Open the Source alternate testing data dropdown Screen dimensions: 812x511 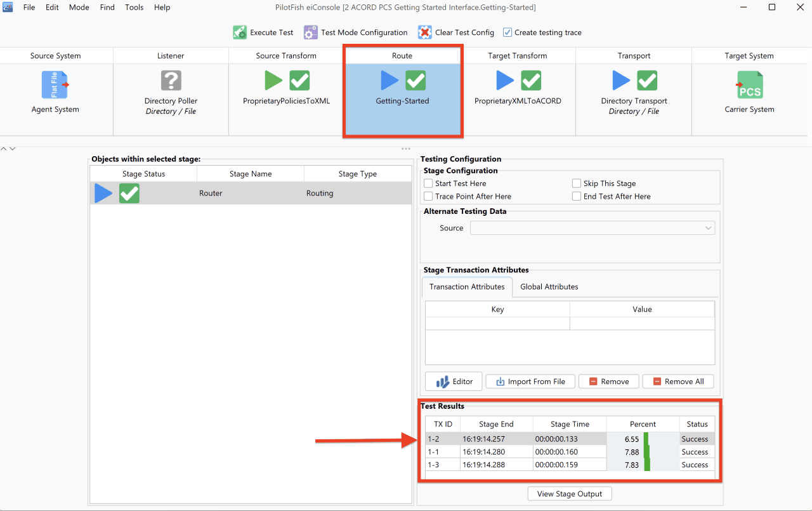tap(593, 228)
